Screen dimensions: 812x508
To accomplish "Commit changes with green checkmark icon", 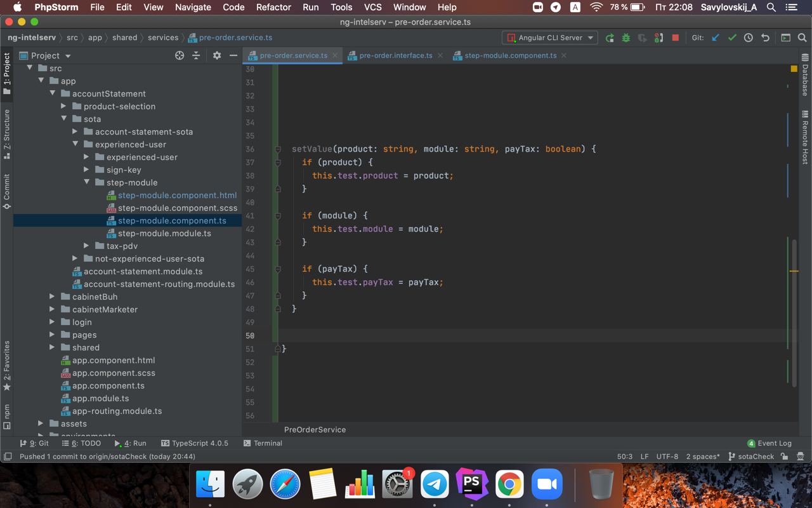I will 732,37.
